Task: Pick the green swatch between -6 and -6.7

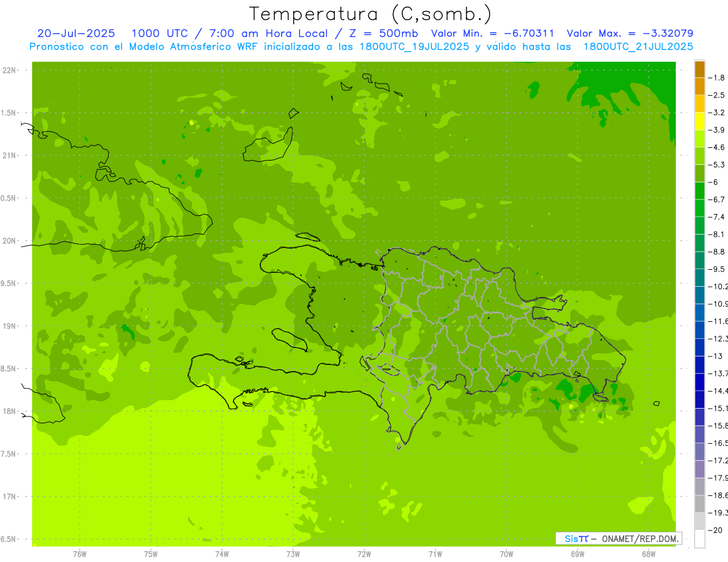Action: coord(699,191)
